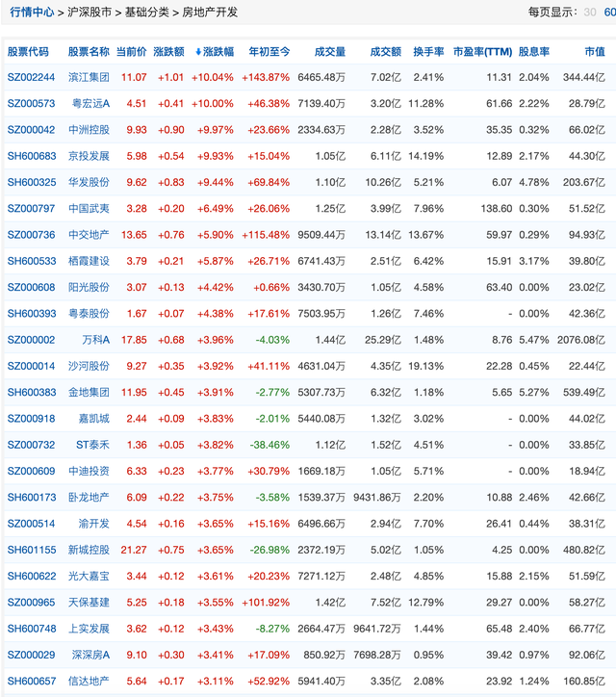Open stock code SZ000608
616x697 pixels.
[31, 287]
